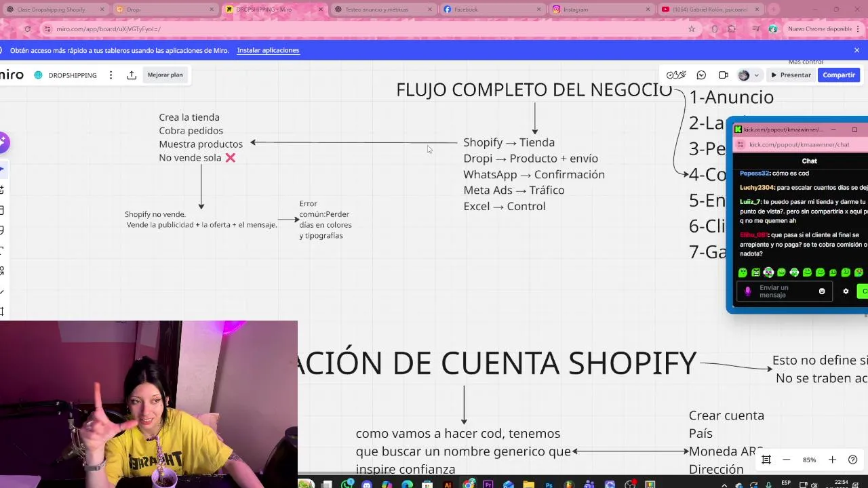868x488 pixels.
Task: Switch to Testeo anuncio y métricas tab
Action: 383,9
